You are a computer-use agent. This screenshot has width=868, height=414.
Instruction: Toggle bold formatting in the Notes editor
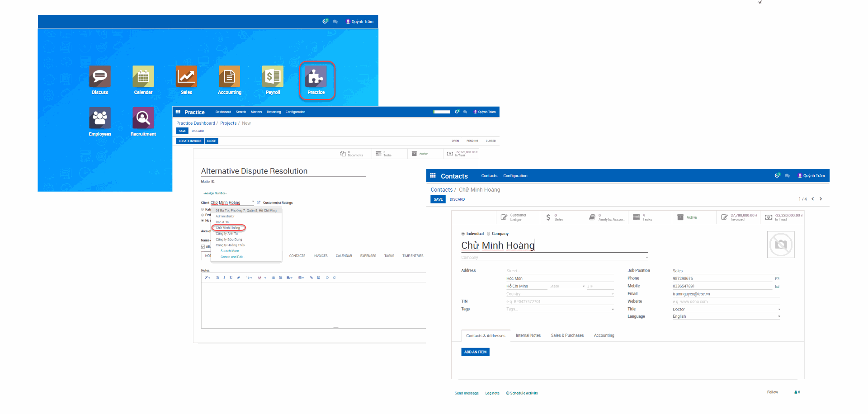pos(217,278)
